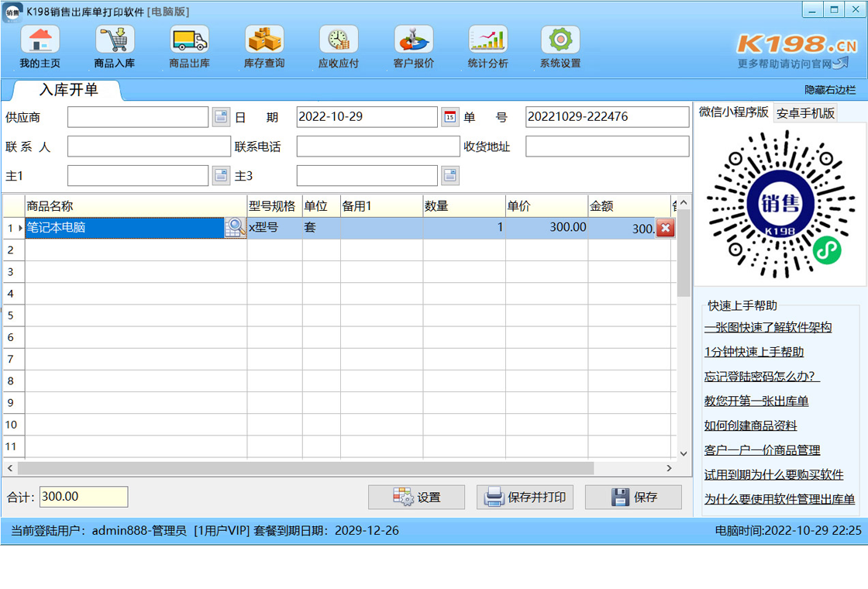The width and height of the screenshot is (868, 589).
Task: Click 备用1 column header
Action: (x=381, y=206)
